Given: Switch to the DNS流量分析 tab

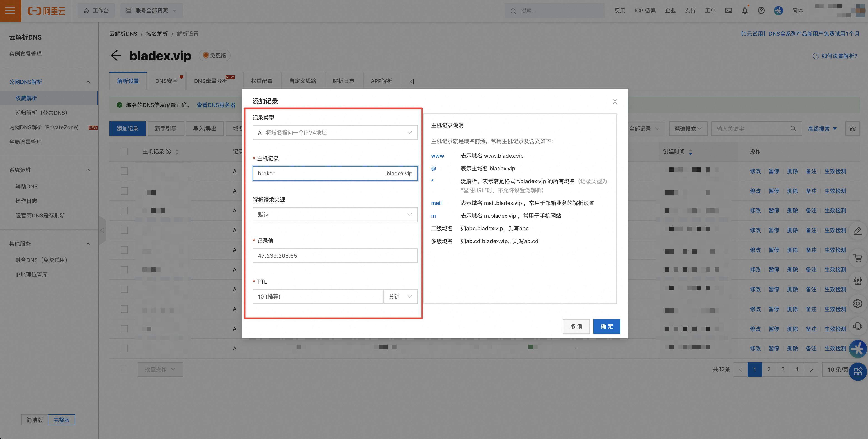Looking at the screenshot, I should pos(214,81).
